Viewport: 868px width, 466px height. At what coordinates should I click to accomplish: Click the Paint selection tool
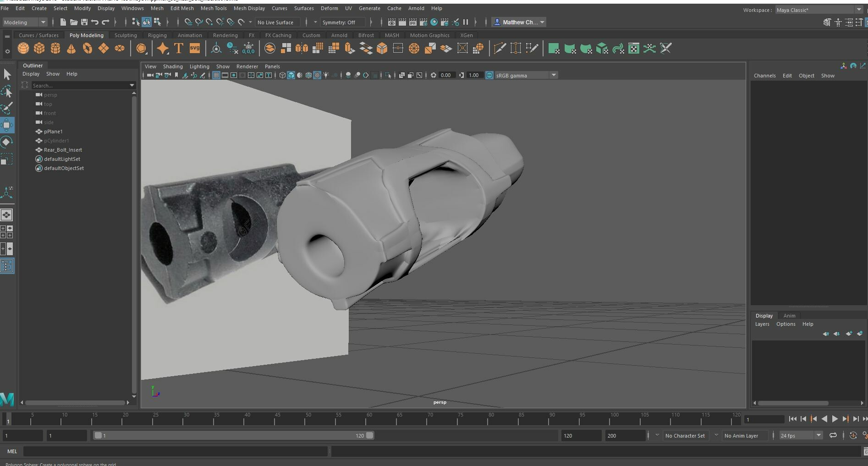[7, 108]
